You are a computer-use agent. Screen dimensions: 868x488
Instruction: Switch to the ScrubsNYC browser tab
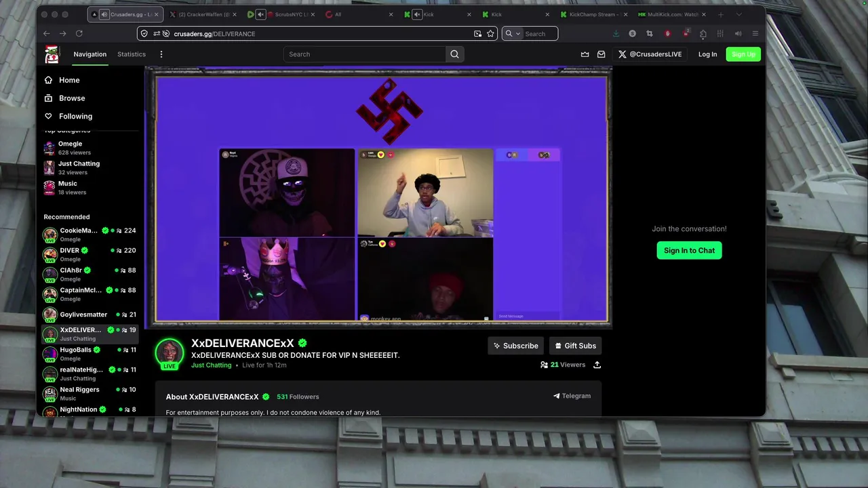click(281, 14)
